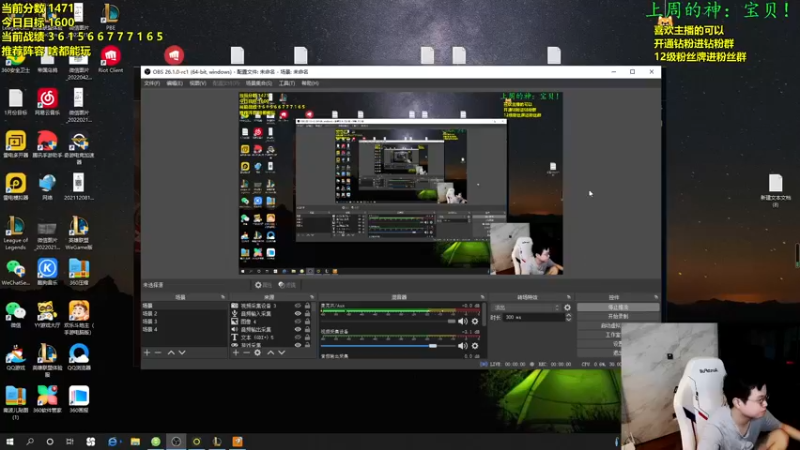Screen dimensions: 800x450
Task: Move source up in Sources panel
Action: coord(270,353)
